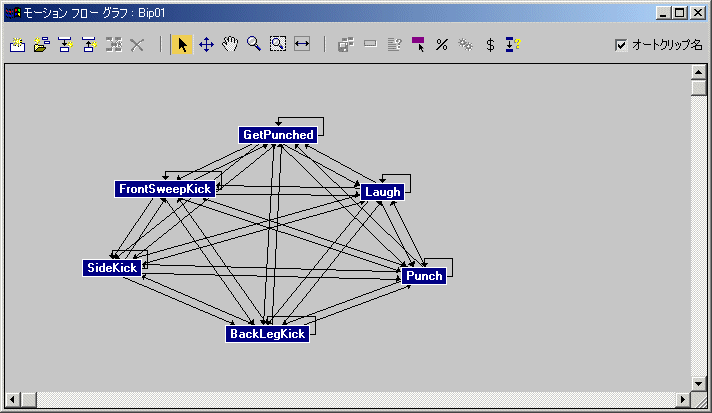The height and width of the screenshot is (413, 712).
Task: Click vertical scrollbar up arrow
Action: (x=698, y=72)
